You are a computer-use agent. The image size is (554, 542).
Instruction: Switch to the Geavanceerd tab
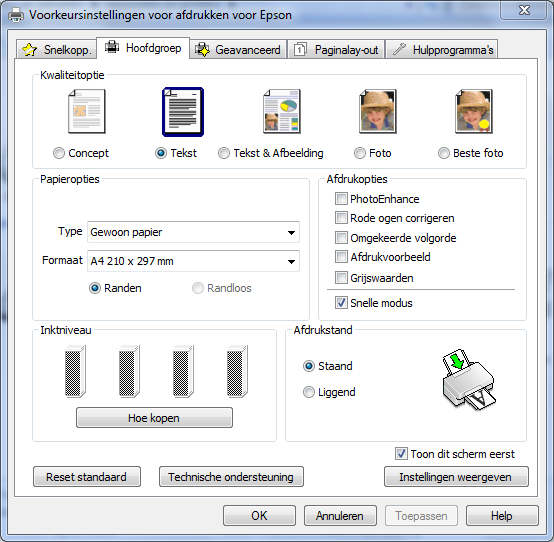(x=238, y=50)
